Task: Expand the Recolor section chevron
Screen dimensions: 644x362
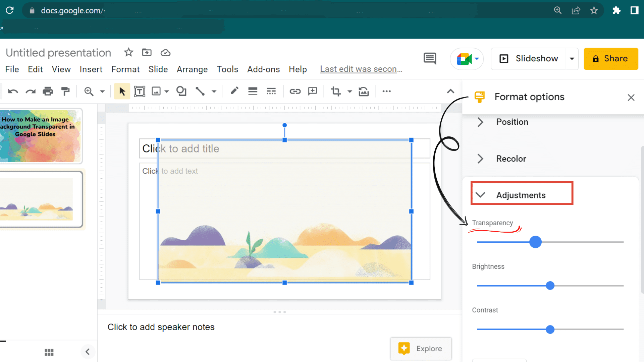Action: coord(481,158)
